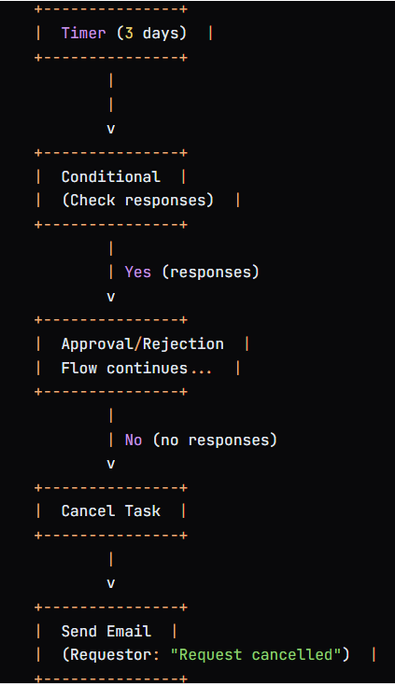Click the purple "No" branch label
This screenshot has width=395, height=685.
(133, 440)
